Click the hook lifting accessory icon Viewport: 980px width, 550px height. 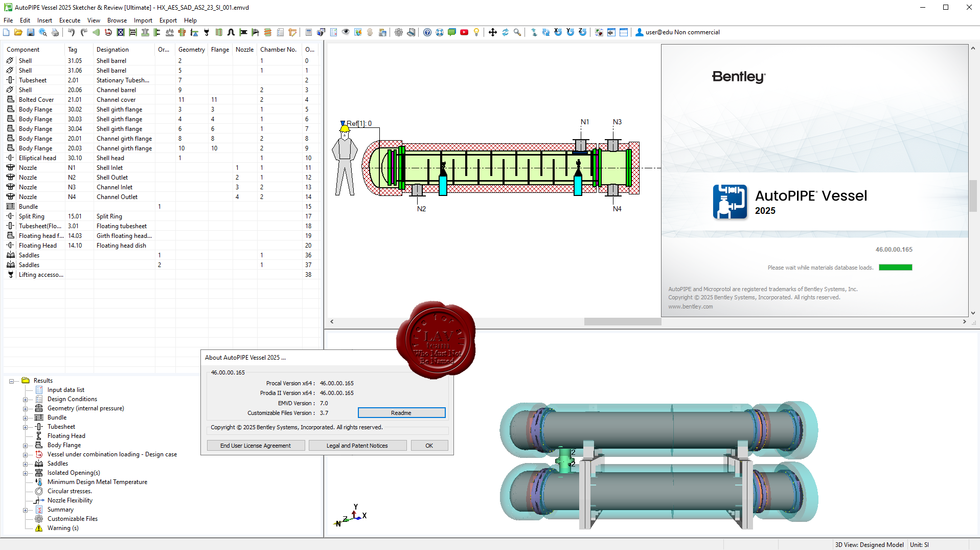click(207, 32)
